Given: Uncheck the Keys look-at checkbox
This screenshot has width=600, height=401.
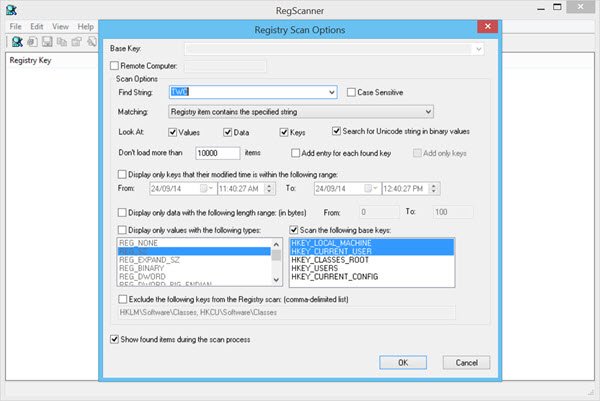Looking at the screenshot, I should (284, 132).
